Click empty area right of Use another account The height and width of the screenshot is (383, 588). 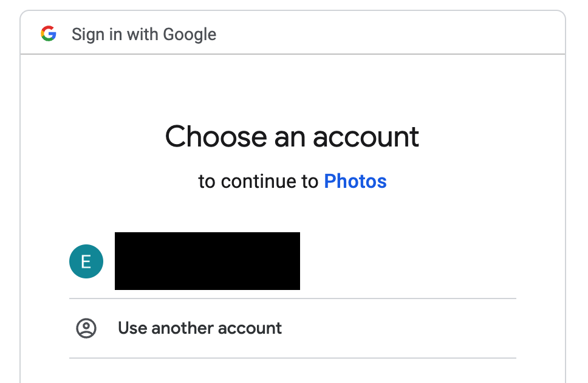click(x=399, y=328)
